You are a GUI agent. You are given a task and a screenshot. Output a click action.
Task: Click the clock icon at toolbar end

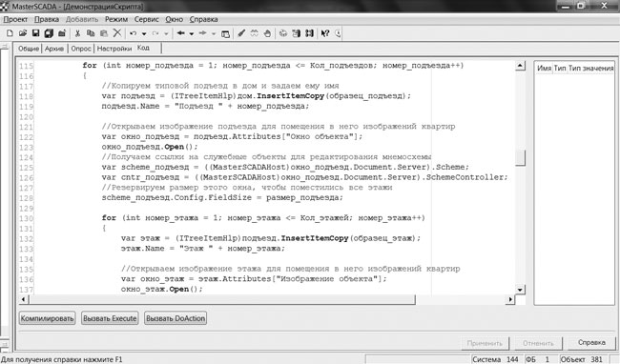(338, 33)
